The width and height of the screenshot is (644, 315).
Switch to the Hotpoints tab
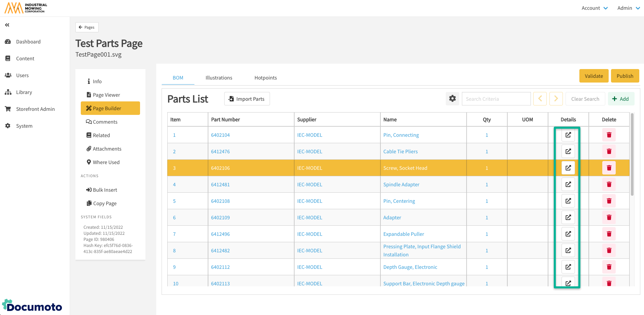[x=265, y=78]
